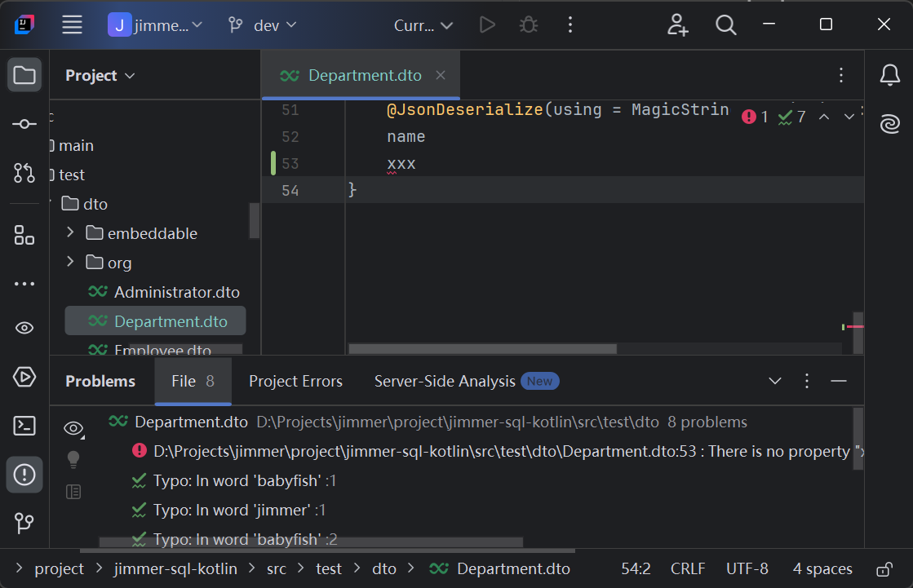Toggle the Problems tool window
913x588 pixels.
click(x=24, y=474)
